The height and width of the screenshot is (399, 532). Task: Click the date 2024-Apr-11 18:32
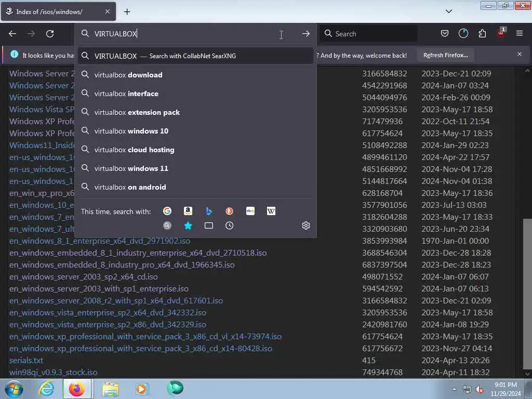[x=455, y=372]
